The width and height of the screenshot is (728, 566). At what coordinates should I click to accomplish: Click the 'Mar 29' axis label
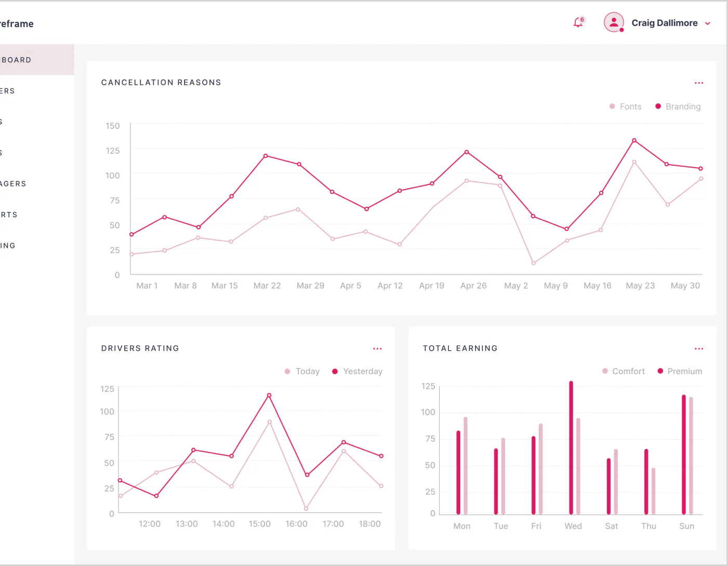(x=310, y=286)
